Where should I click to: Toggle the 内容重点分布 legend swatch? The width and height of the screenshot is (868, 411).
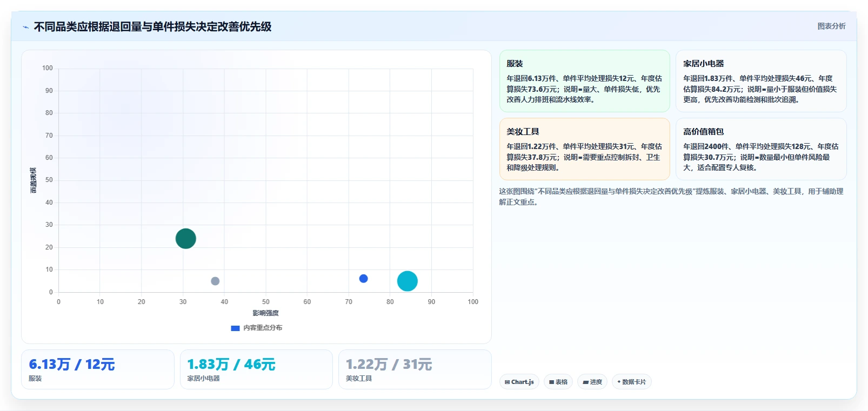click(235, 328)
